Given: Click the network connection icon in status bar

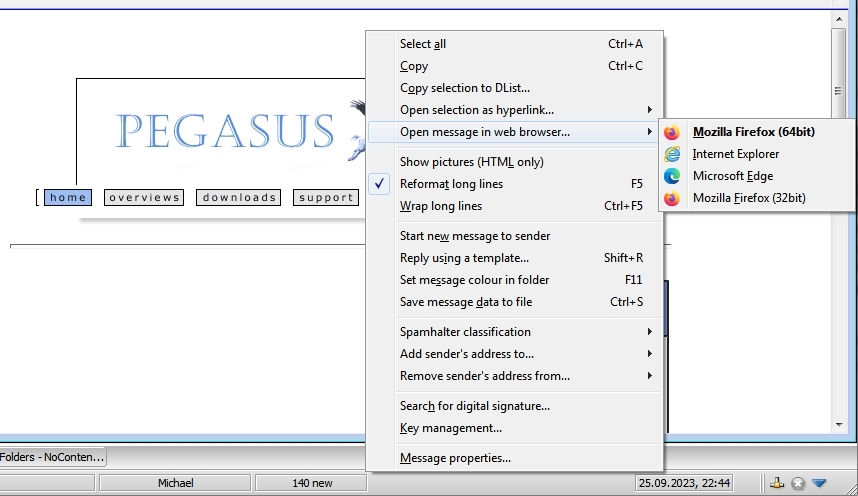Looking at the screenshot, I should [x=777, y=483].
